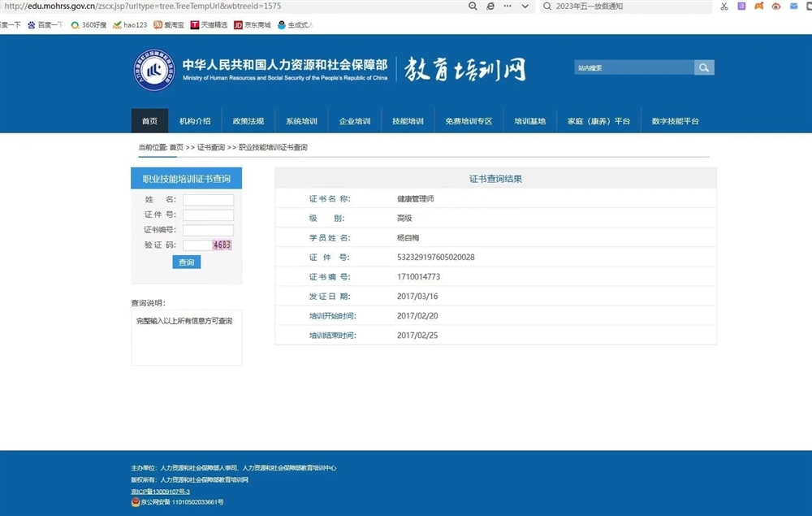Image resolution: width=812 pixels, height=516 pixels.
Task: Click certificate name value 健康管理师
Action: (415, 198)
